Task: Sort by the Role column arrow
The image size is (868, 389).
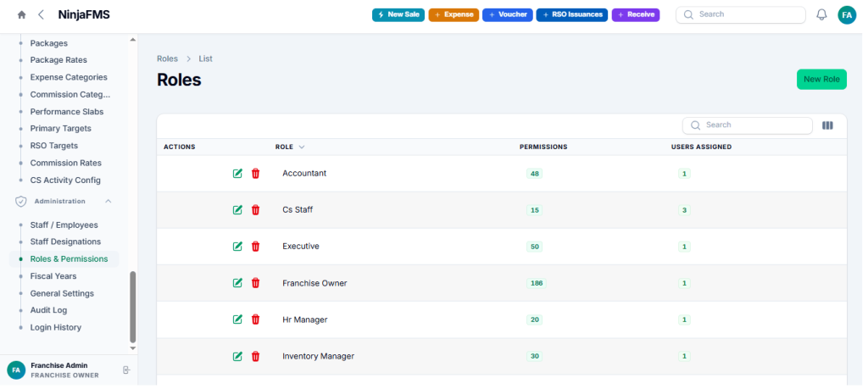Action: tap(302, 147)
